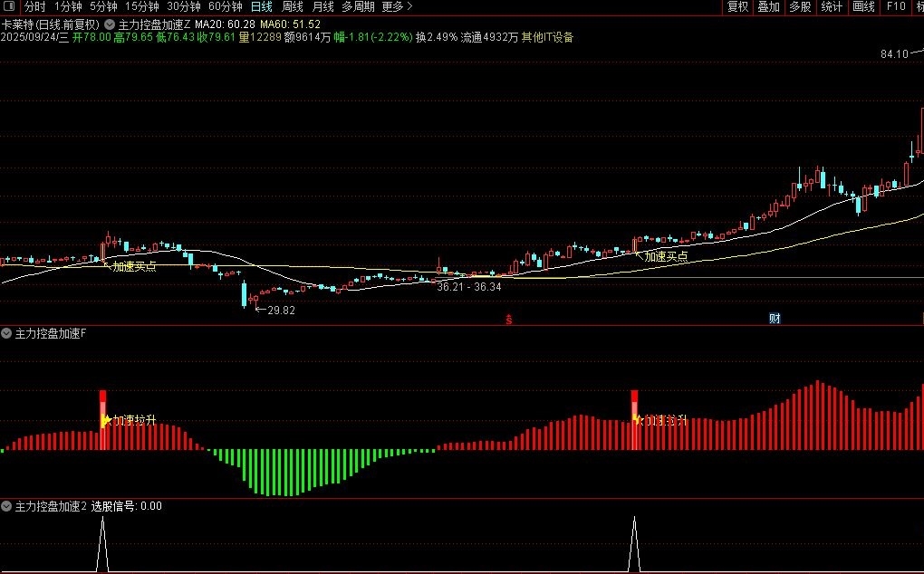Open the 统计 statistics tool
Image resolution: width=924 pixels, height=574 pixels.
pos(832,6)
